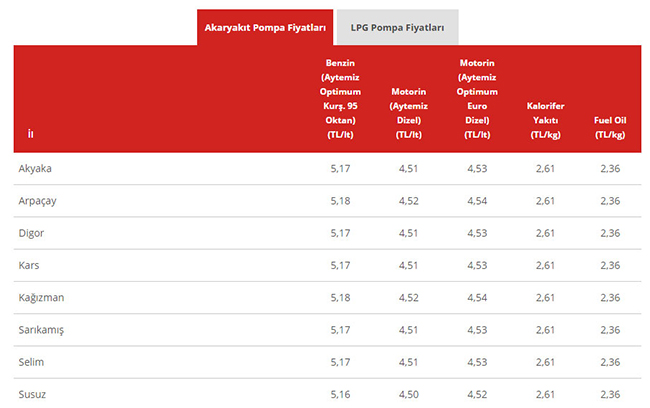This screenshot has width=650, height=408.
Task: Click the 4,50 motorin price for Susuz
Action: [x=408, y=394]
